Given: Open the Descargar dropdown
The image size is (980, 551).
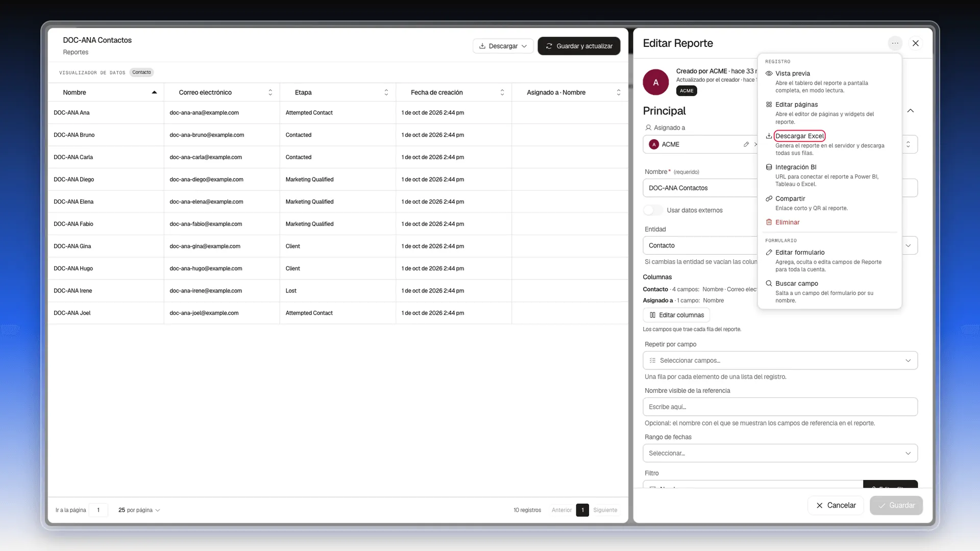Looking at the screenshot, I should tap(503, 46).
